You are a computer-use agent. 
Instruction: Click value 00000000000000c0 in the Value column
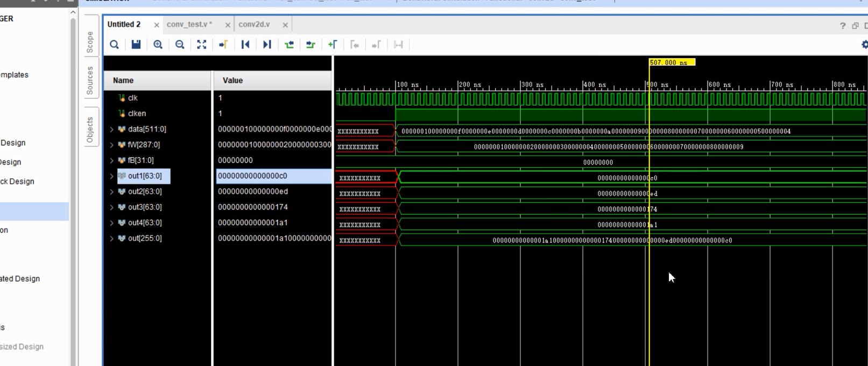click(252, 176)
